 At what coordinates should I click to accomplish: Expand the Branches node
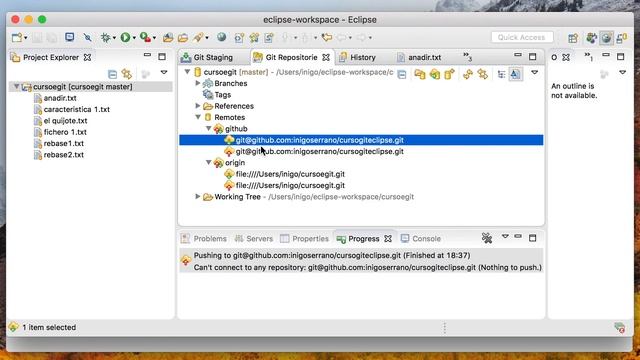(x=198, y=83)
